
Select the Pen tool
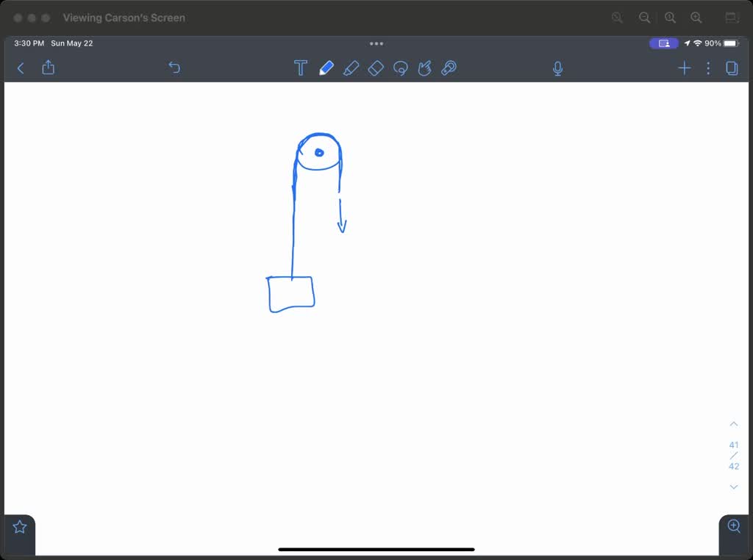coord(326,68)
